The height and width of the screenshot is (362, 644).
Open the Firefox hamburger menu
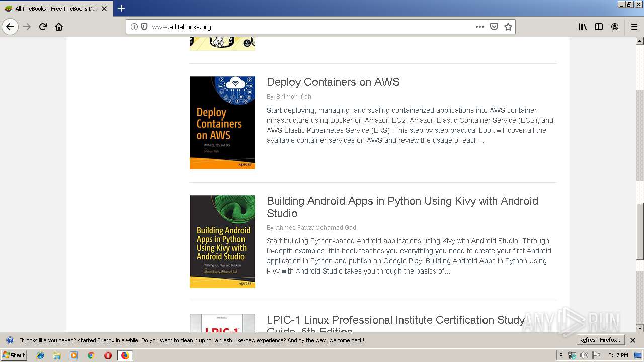tap(634, 27)
